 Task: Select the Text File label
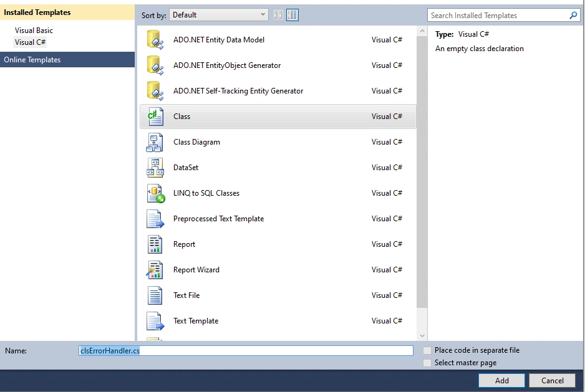pyautogui.click(x=186, y=295)
